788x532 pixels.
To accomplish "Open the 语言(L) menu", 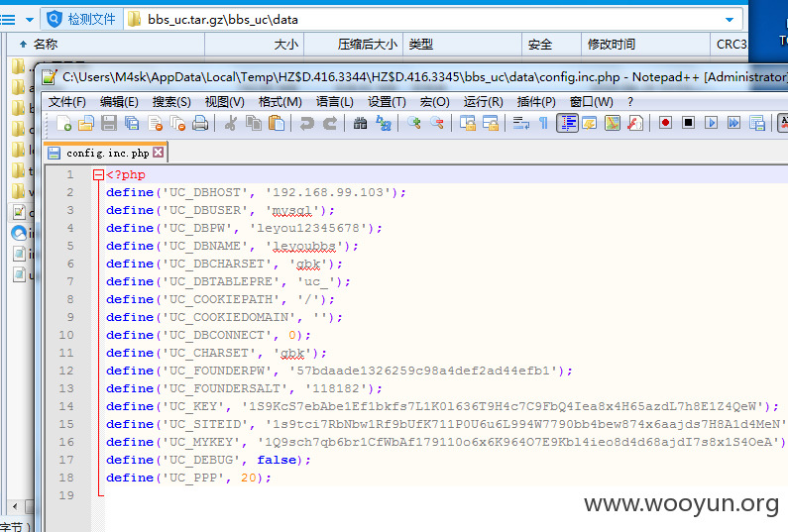I will [335, 102].
